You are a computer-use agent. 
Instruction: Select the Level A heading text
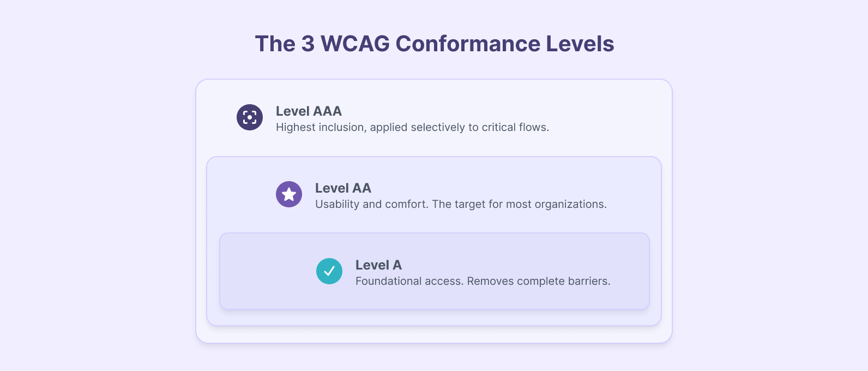[x=378, y=265]
